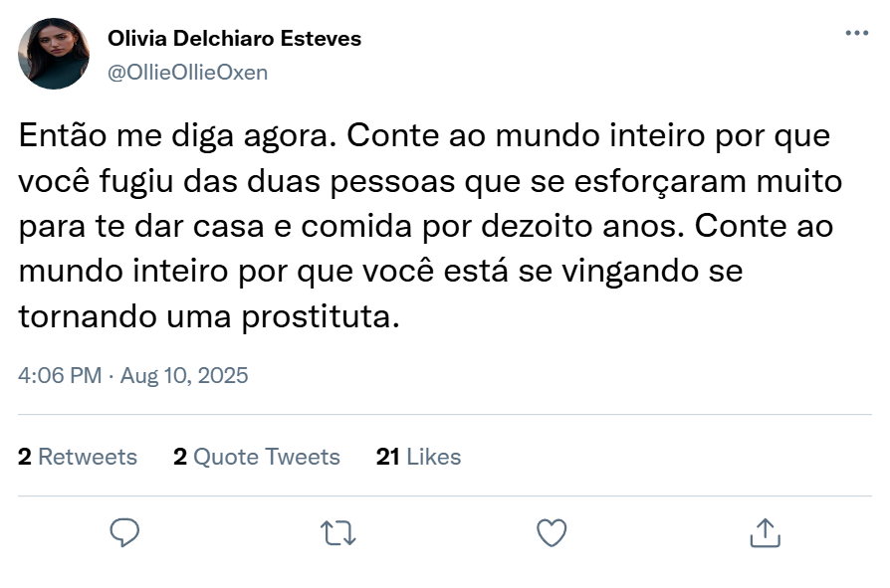Open Olivia Delchiaro Esteves profile name

234,39
